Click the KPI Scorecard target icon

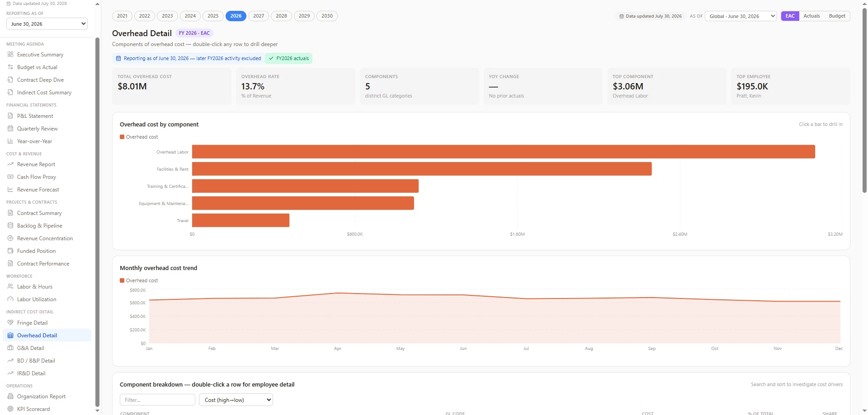[x=10, y=409]
